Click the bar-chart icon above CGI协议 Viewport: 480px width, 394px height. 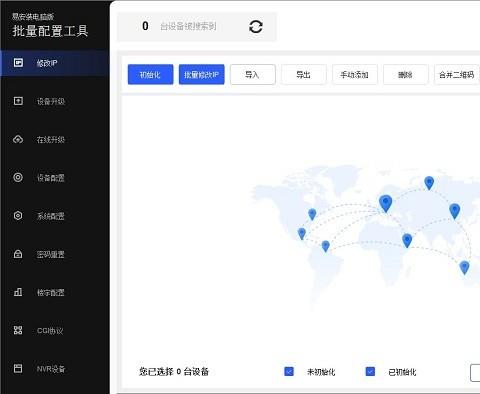point(18,292)
